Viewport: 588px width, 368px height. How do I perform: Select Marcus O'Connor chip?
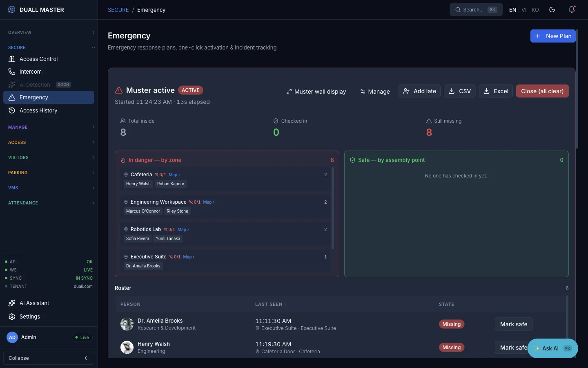coord(143,211)
